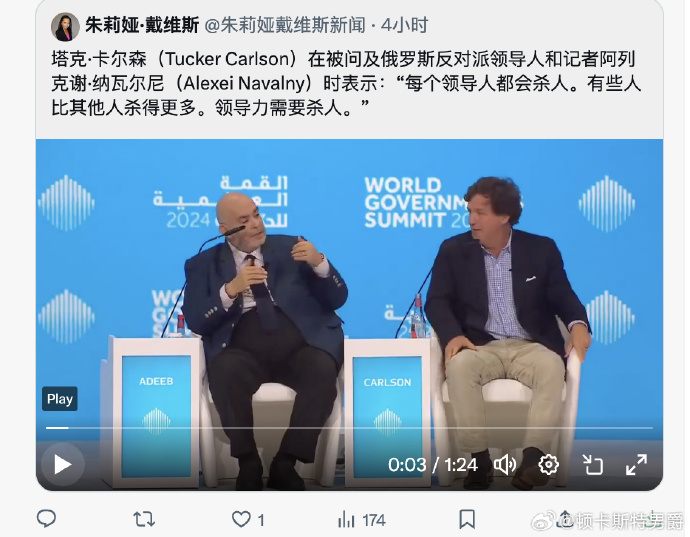Open video picture-in-picture pop-out icon
690x537 pixels.
pyautogui.click(x=592, y=465)
